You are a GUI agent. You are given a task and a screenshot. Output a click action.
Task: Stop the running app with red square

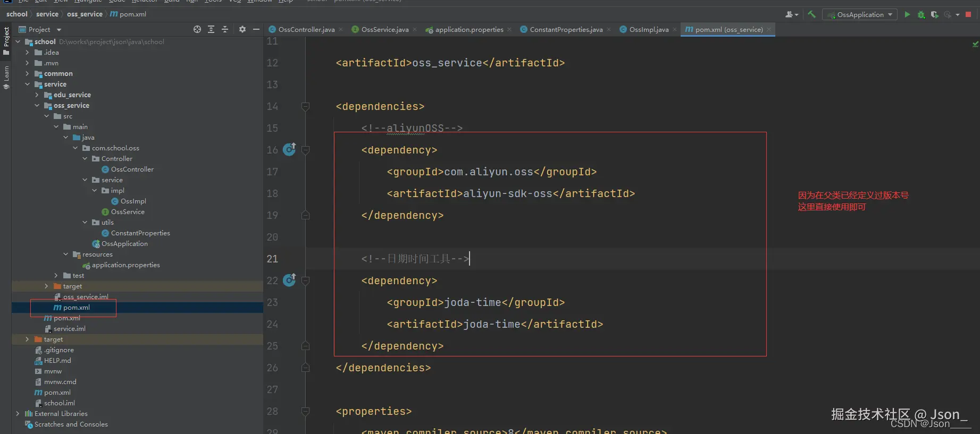968,14
